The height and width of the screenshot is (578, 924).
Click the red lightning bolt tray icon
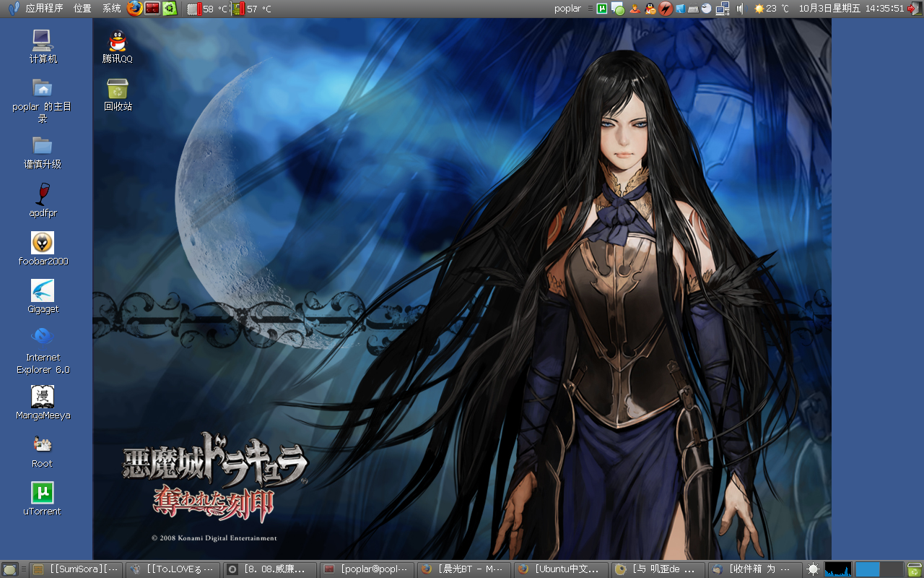click(666, 9)
